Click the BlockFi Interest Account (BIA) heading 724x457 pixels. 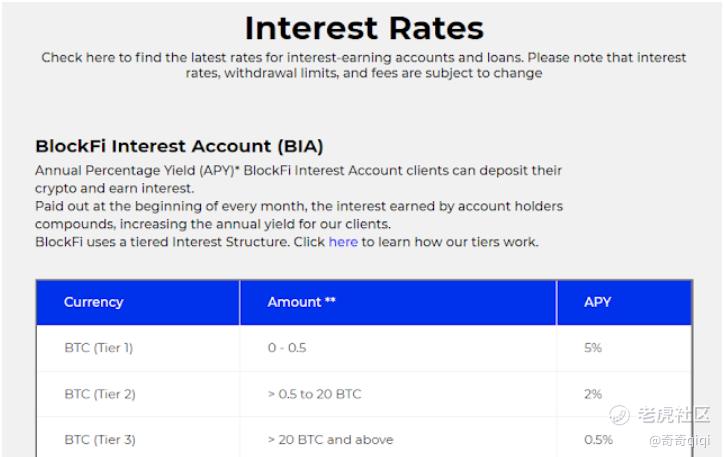coord(179,146)
